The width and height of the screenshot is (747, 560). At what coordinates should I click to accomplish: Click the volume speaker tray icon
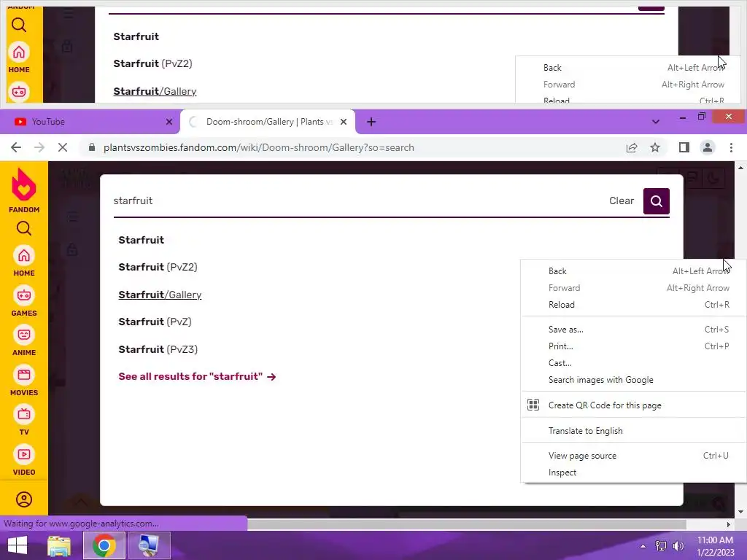(x=678, y=546)
